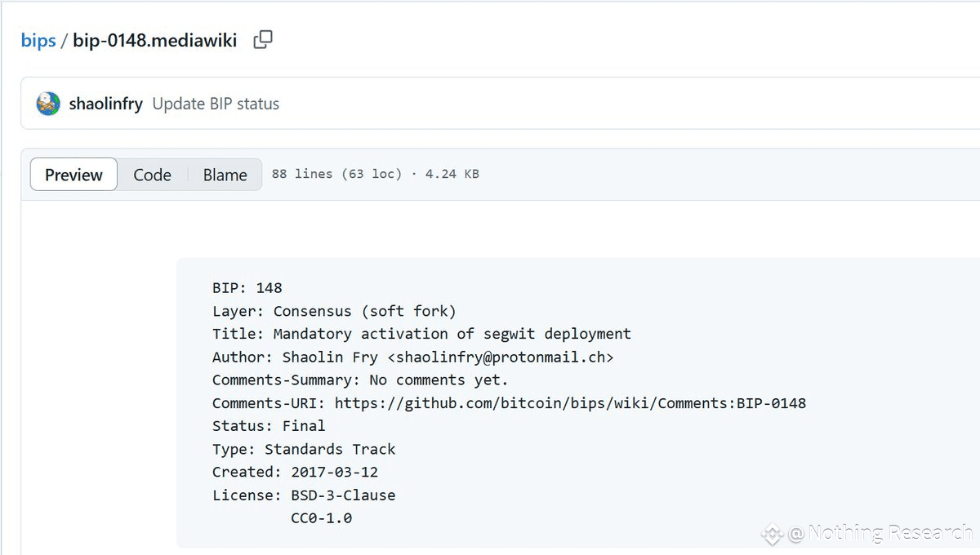The height and width of the screenshot is (555, 980).
Task: Go to the bips breadcrumb folder
Action: tap(38, 40)
